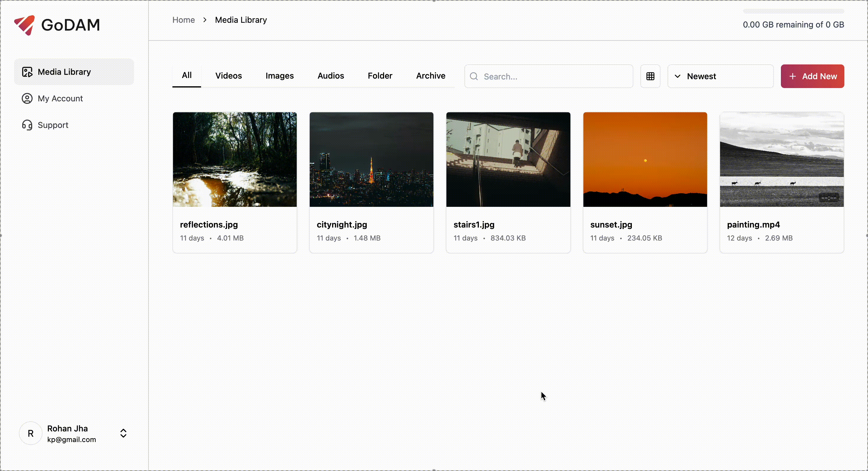Screen dimensions: 868x471
Task: Switch to the Videos tab
Action: [x=229, y=76]
